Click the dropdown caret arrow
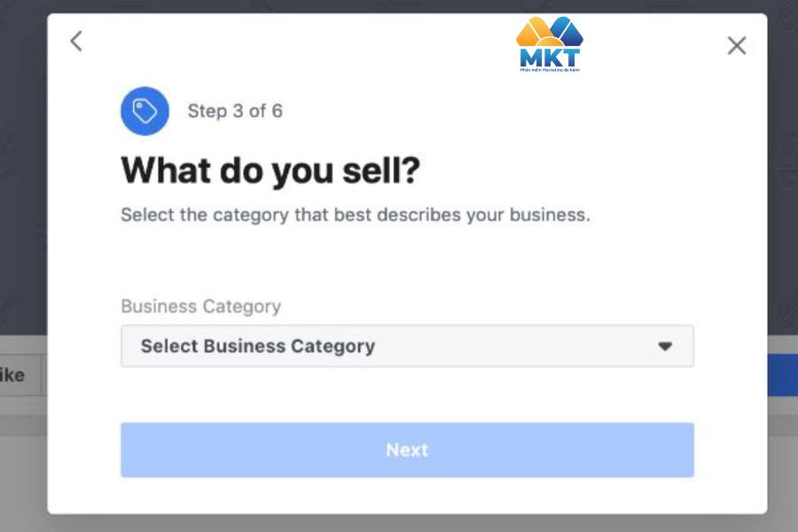This screenshot has height=532, width=798. click(665, 347)
